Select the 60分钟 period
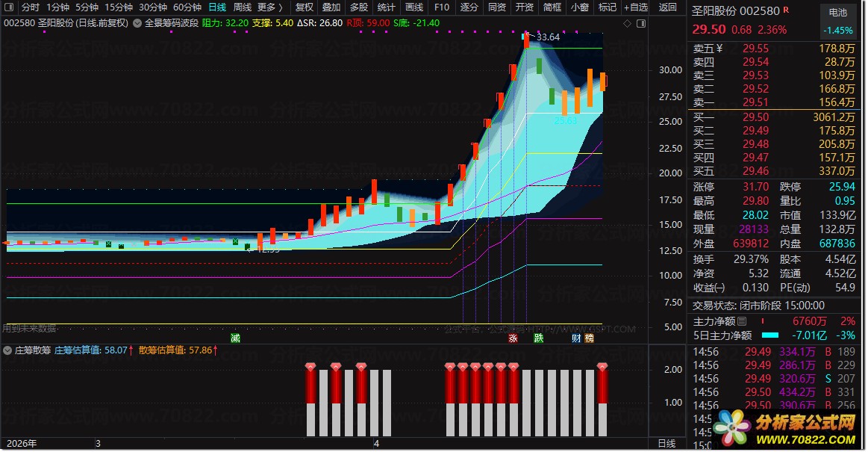Viewport: 868px width, 452px height. [x=187, y=7]
